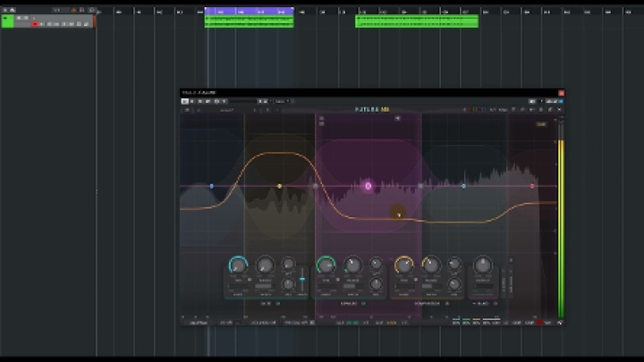This screenshot has width=644, height=362.
Task: Click the yellow tag in display's top-right corner
Action: (541, 124)
